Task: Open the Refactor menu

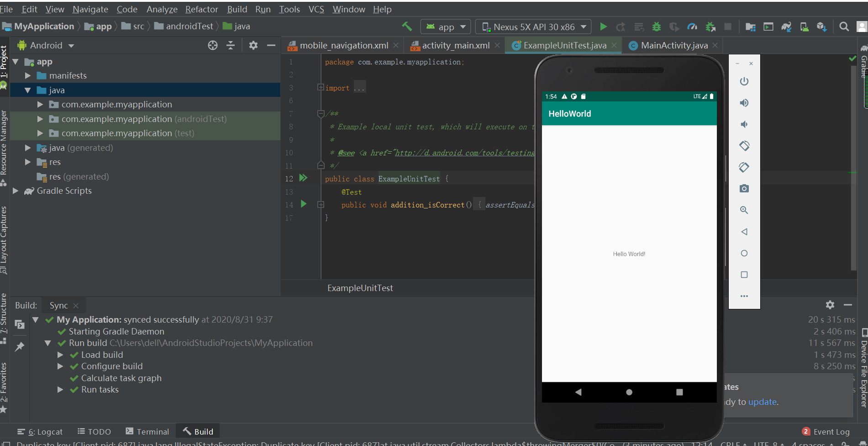Action: (201, 9)
